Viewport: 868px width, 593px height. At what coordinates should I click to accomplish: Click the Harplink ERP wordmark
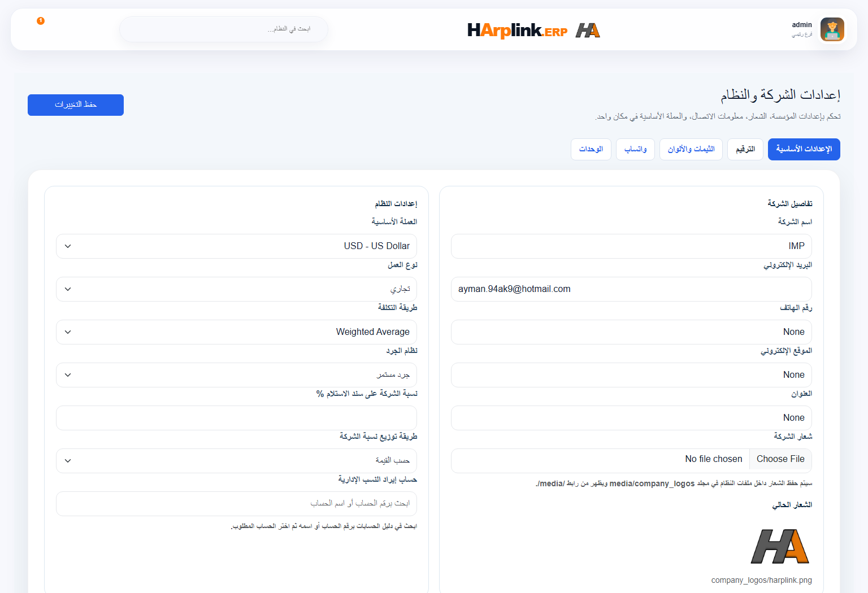pyautogui.click(x=517, y=30)
